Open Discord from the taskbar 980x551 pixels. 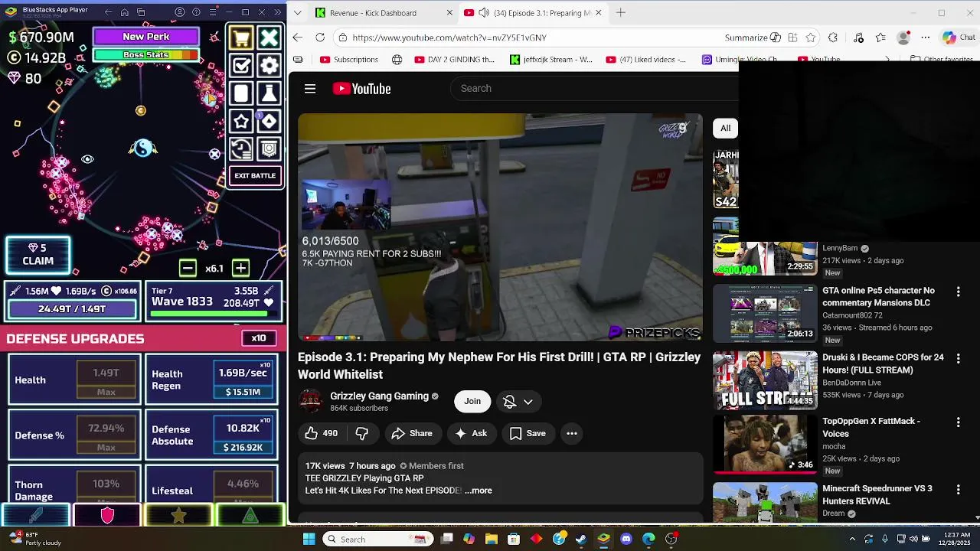point(626,539)
